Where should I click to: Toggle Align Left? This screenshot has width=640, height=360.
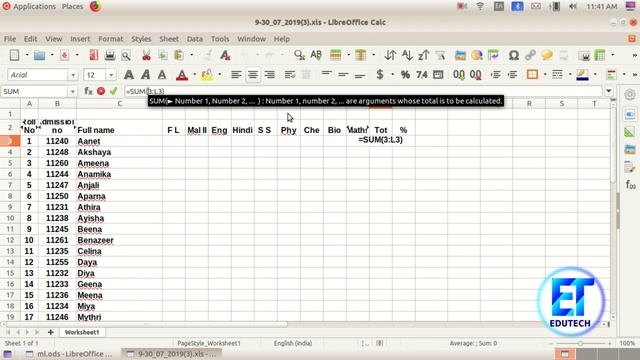point(236,75)
